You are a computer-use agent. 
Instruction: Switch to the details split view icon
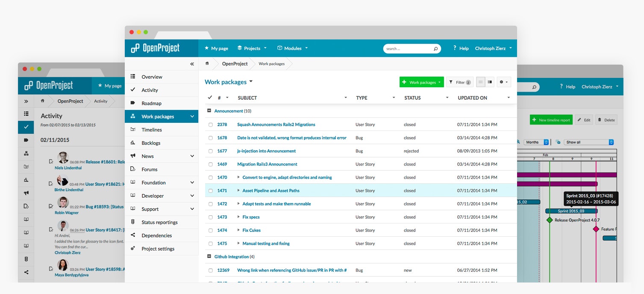pyautogui.click(x=490, y=82)
